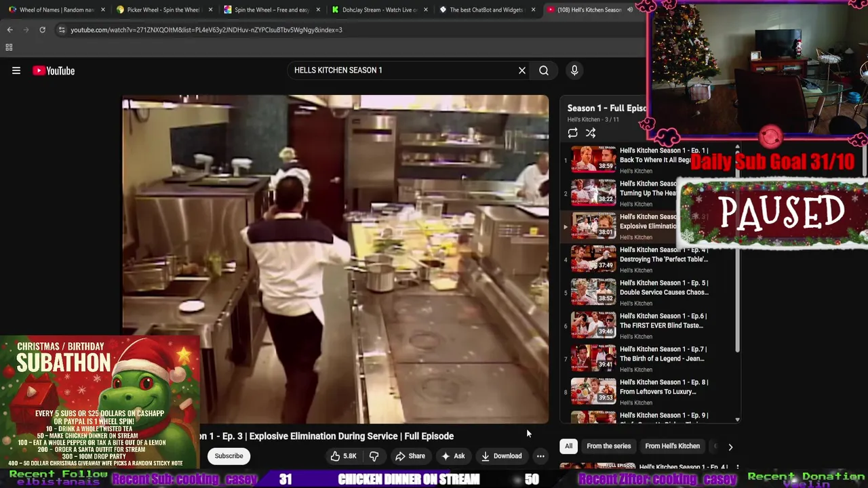Go to the YouTube home logo
This screenshot has width=868, height=488.
[x=54, y=70]
